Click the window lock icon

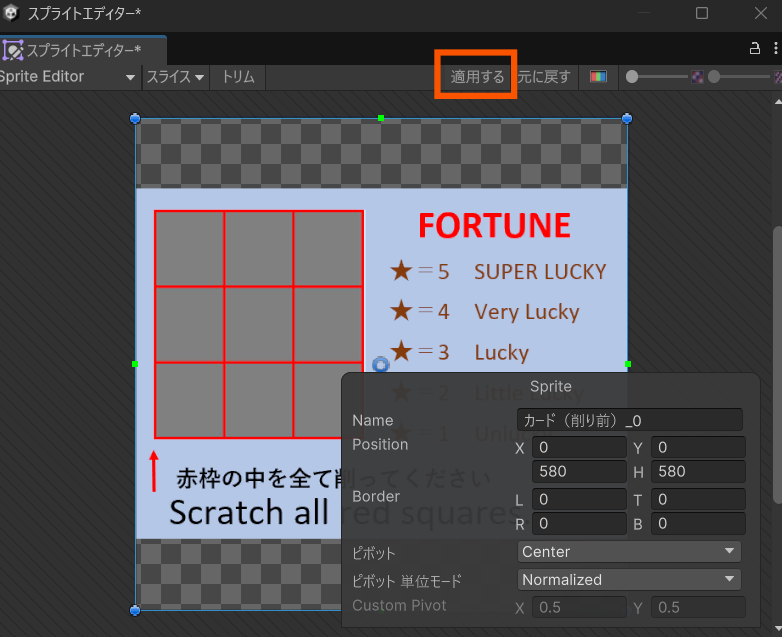click(x=755, y=48)
